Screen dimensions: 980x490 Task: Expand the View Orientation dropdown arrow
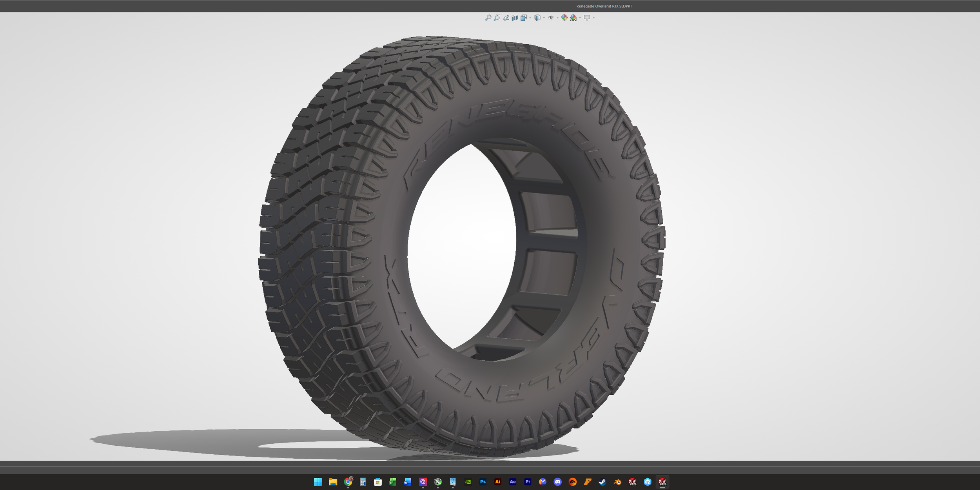(x=530, y=18)
